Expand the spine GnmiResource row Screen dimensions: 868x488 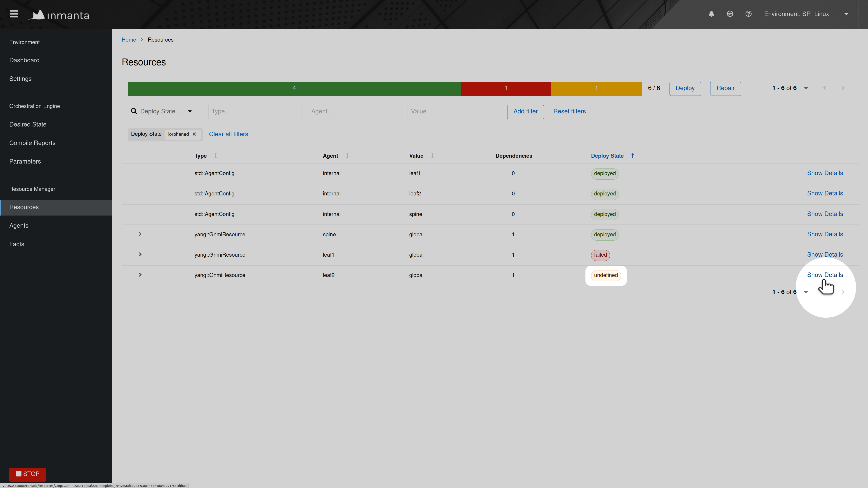[x=140, y=234]
